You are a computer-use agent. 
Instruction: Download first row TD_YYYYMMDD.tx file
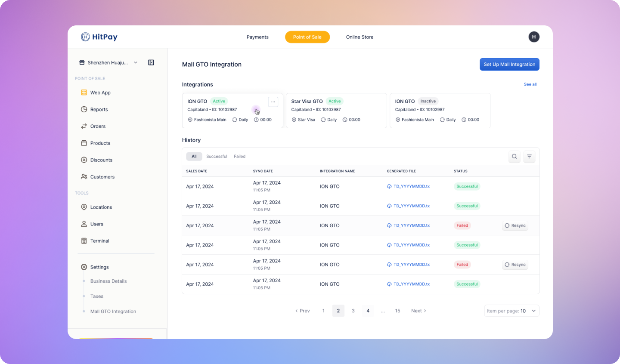pyautogui.click(x=408, y=186)
